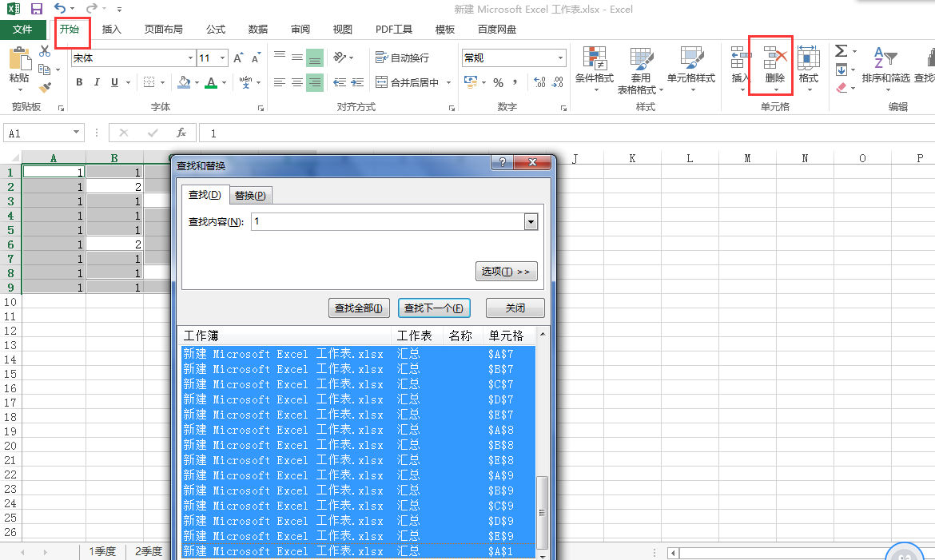Switch to the 插入 Insert tab
This screenshot has height=560, width=935.
112,30
